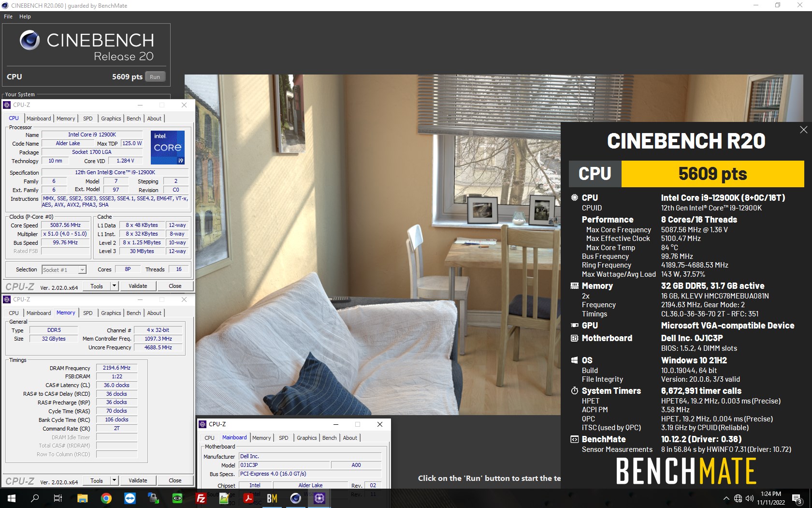812x508 pixels.
Task: Click the Cores value 8P
Action: [128, 269]
